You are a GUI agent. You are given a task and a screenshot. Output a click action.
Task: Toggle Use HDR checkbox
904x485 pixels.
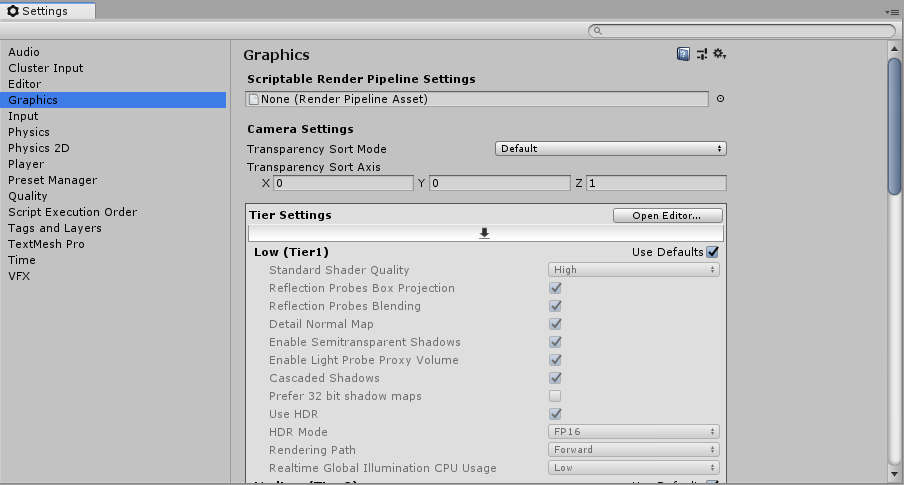(x=555, y=413)
